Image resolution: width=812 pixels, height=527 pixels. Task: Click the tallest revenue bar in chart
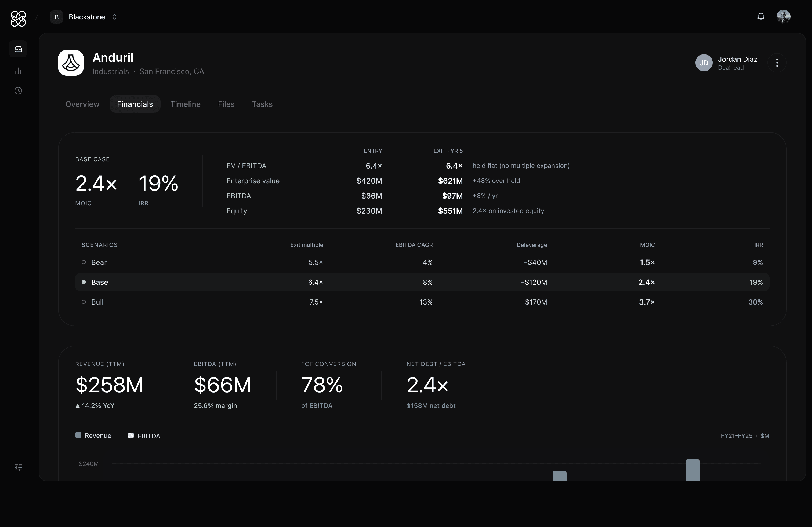pyautogui.click(x=693, y=470)
